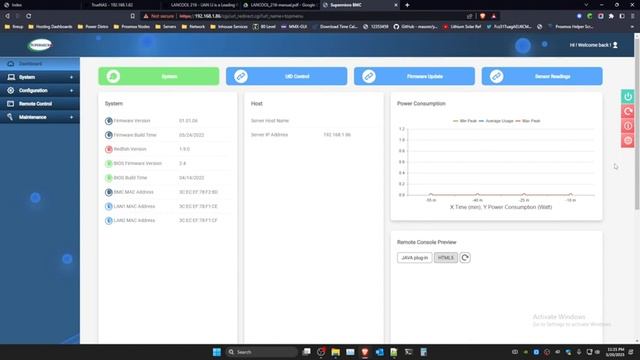Click the Firmware Build Time value

click(191, 135)
